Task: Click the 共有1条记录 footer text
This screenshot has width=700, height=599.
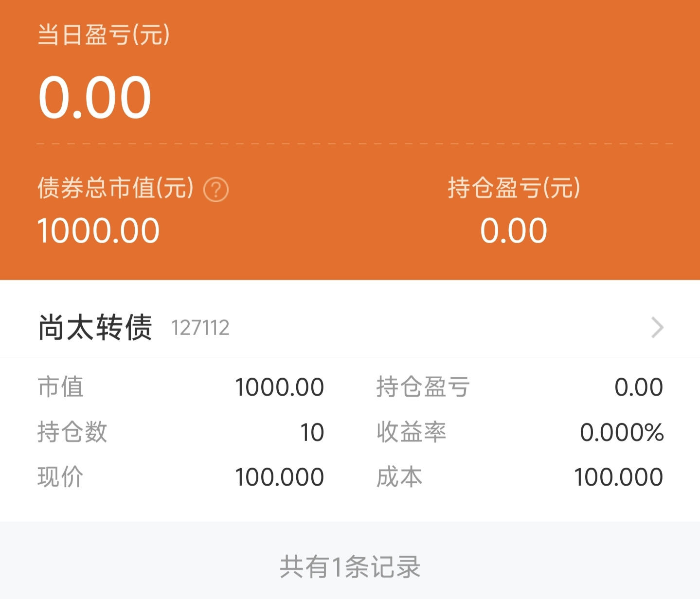Action: (350, 567)
